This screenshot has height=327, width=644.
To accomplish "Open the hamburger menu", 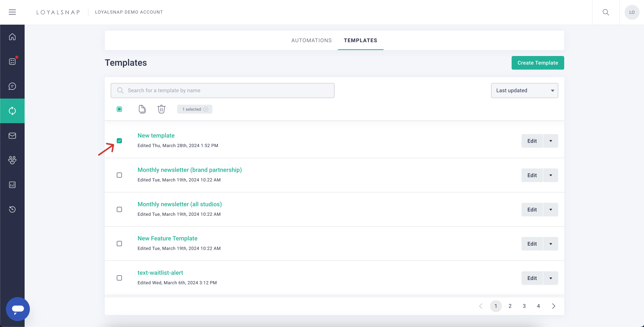I will (12, 12).
